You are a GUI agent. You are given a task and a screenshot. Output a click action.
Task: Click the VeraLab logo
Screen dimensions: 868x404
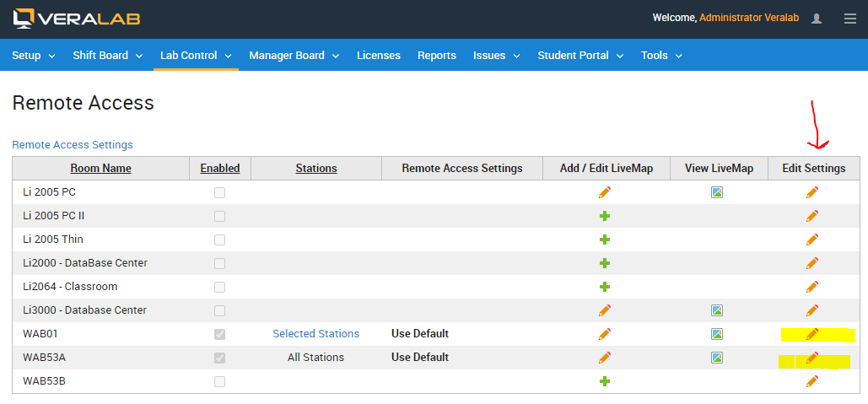tap(77, 19)
